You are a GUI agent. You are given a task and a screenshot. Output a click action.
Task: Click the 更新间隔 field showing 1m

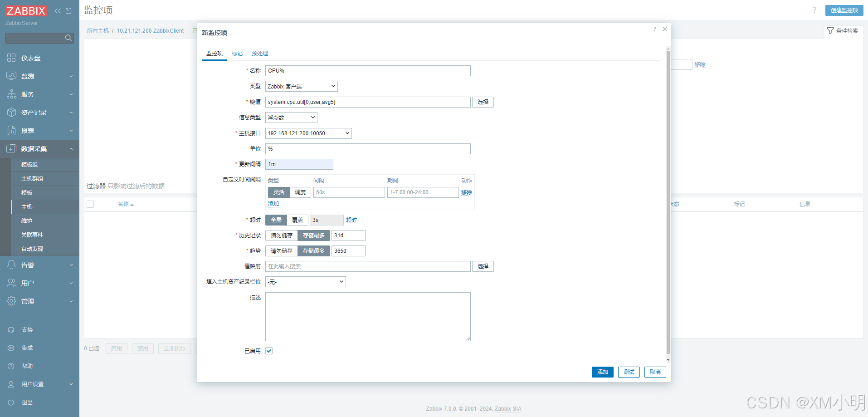[x=299, y=164]
